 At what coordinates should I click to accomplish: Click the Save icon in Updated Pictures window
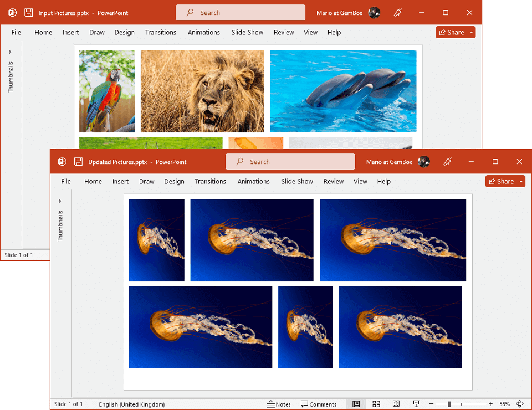click(x=78, y=162)
